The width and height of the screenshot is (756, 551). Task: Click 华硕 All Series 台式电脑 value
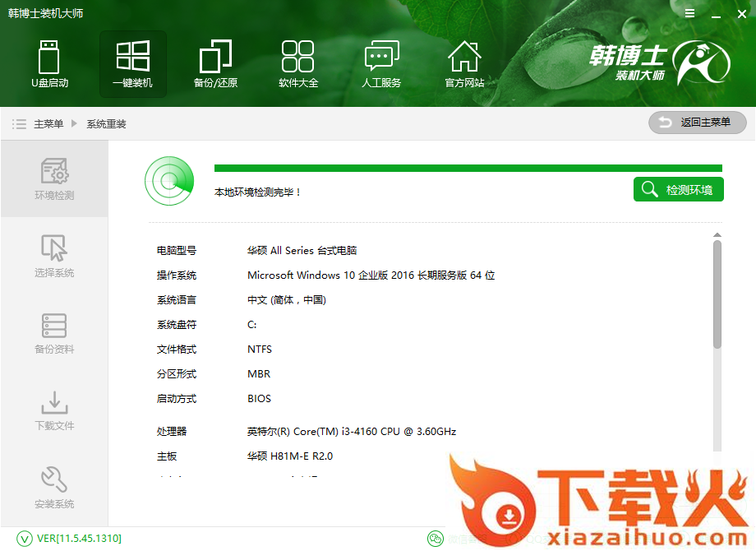click(302, 250)
